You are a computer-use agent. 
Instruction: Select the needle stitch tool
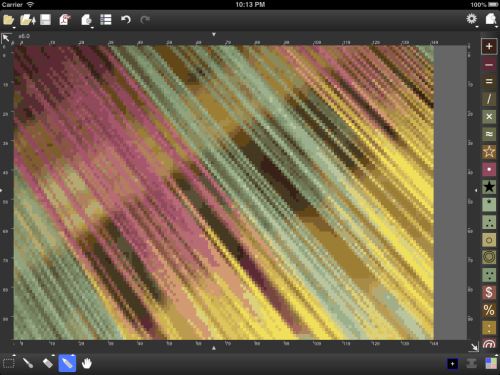(x=28, y=363)
